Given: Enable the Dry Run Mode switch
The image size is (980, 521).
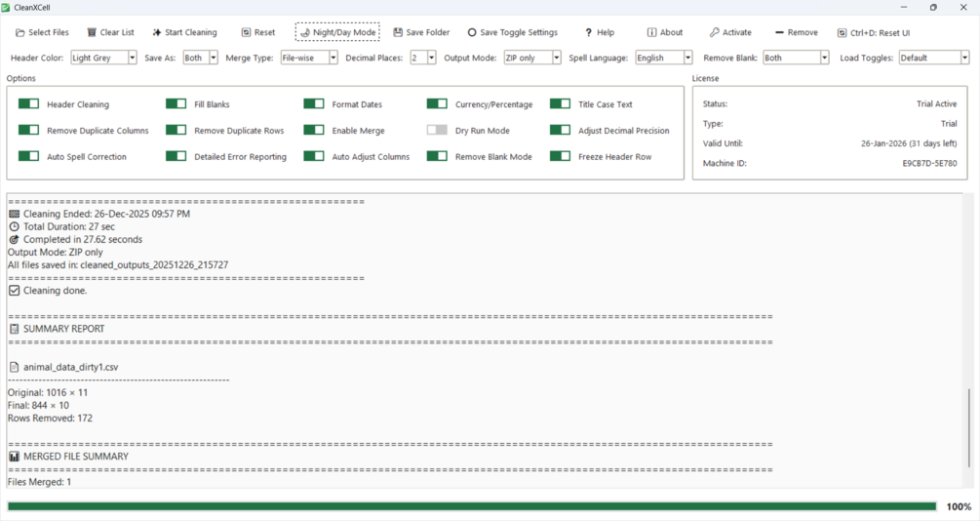Looking at the screenshot, I should (x=438, y=130).
